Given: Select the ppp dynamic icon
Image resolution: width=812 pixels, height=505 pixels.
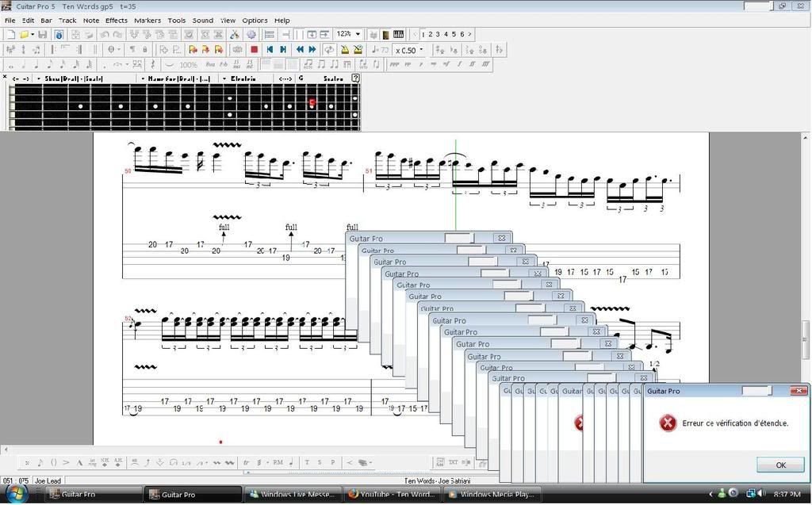Looking at the screenshot, I should coord(395,65).
